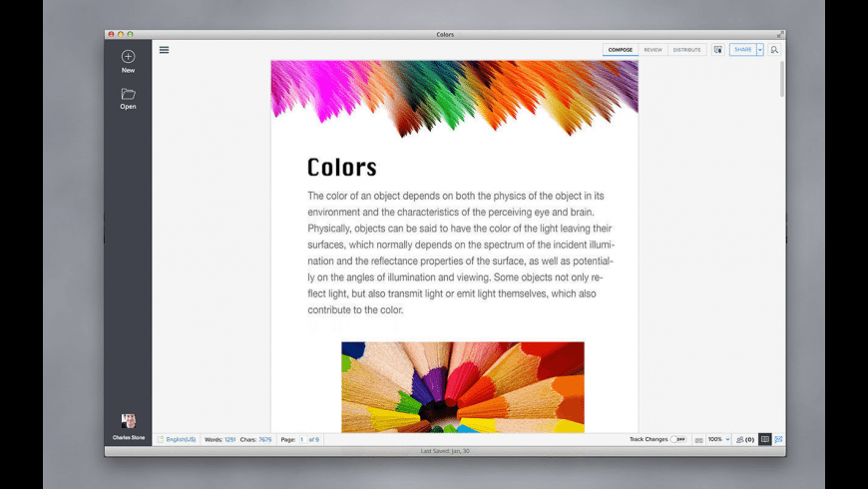868x489 pixels.
Task: Toggle Track Changes switch on
Action: [x=678, y=439]
